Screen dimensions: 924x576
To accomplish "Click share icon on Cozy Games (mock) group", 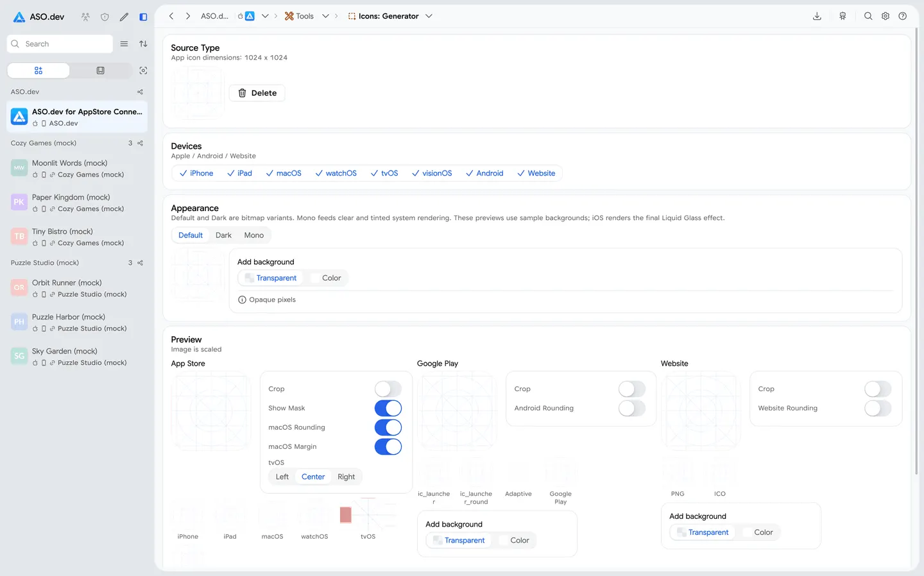I will click(x=140, y=143).
